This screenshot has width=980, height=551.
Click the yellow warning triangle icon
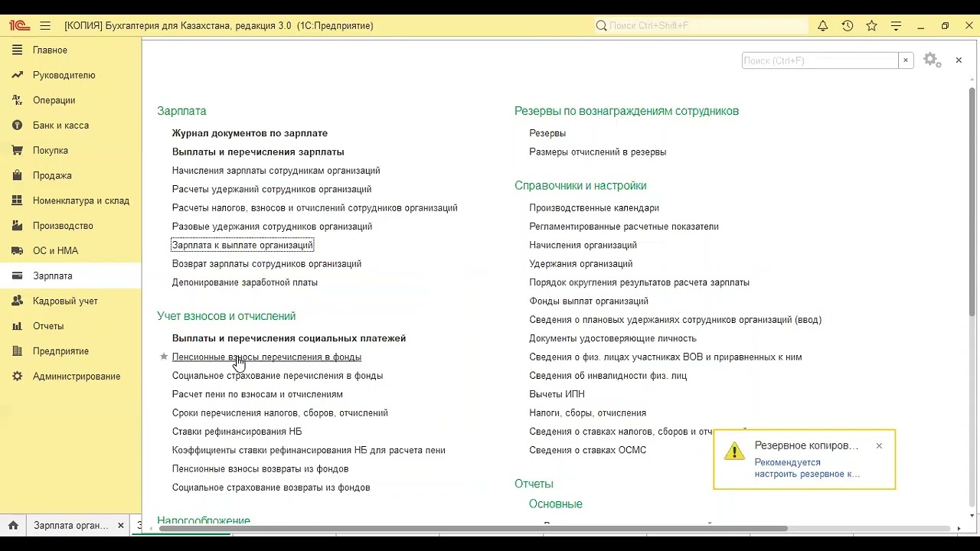click(734, 450)
